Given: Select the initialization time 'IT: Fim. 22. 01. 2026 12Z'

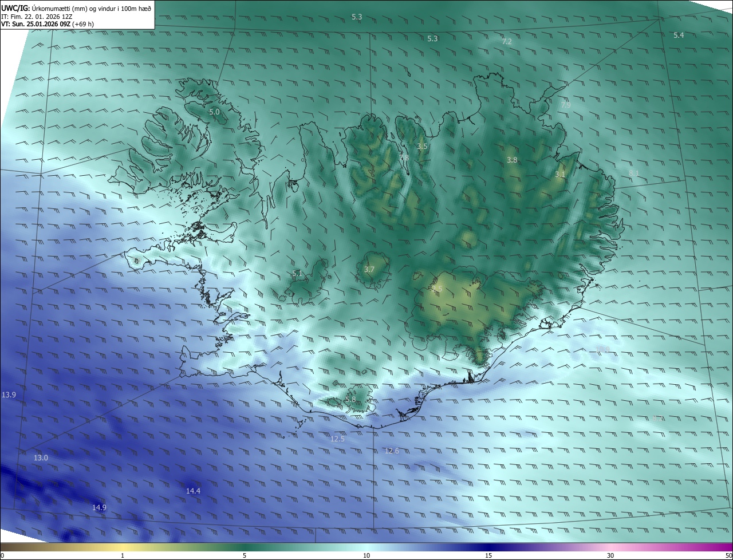Looking at the screenshot, I should (x=37, y=17).
